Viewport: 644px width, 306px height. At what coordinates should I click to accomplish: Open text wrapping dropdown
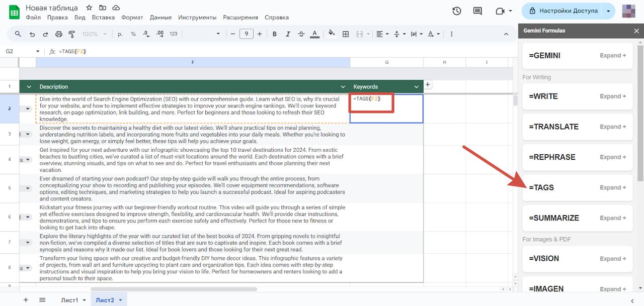click(417, 34)
